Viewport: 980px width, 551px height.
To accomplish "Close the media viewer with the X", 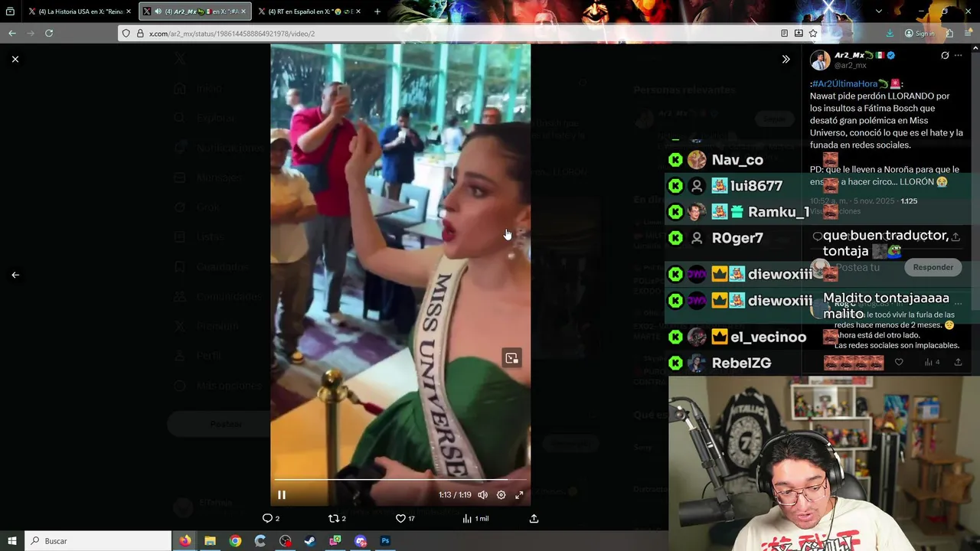I will pos(15,59).
